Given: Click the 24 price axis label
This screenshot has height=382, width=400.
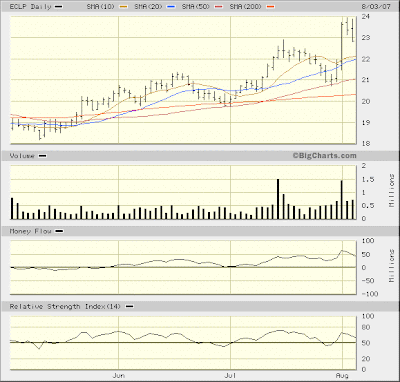Looking at the screenshot, I should click(366, 16).
